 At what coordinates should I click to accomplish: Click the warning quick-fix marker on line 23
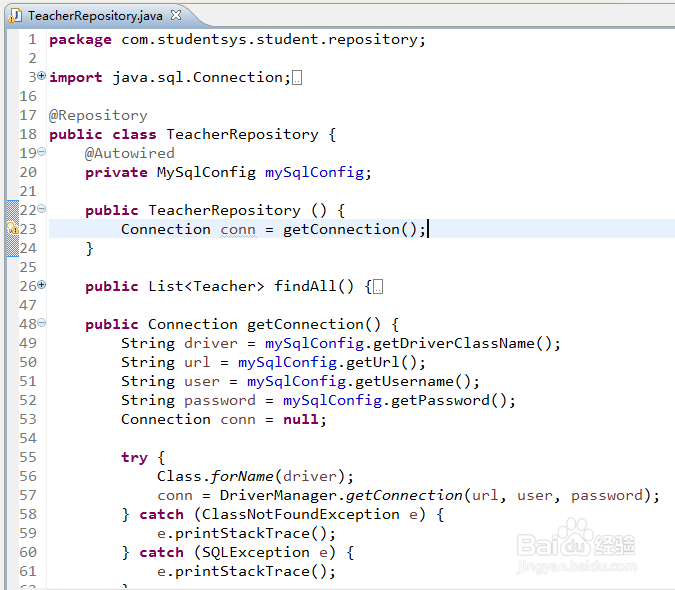tap(13, 228)
